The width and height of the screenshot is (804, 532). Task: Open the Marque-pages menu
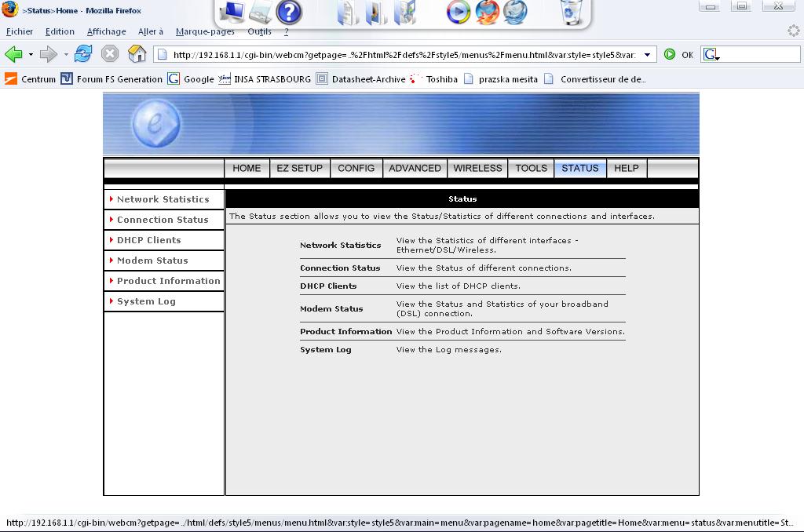[x=205, y=31]
